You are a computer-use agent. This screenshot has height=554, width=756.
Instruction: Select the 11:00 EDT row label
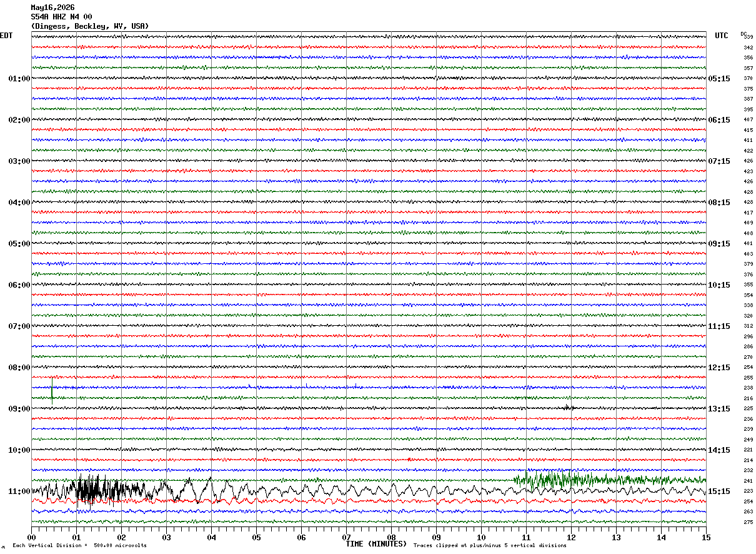(x=19, y=491)
